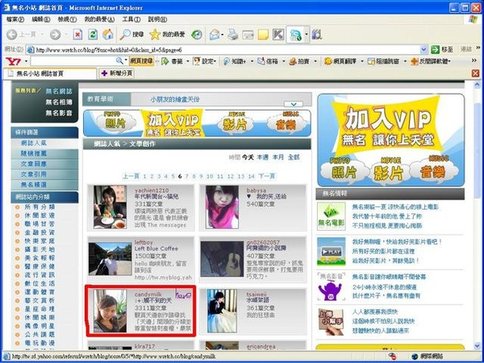This screenshot has width=484, height=363.
Task: Open the 我的最愛(A) menu
Action: click(99, 19)
